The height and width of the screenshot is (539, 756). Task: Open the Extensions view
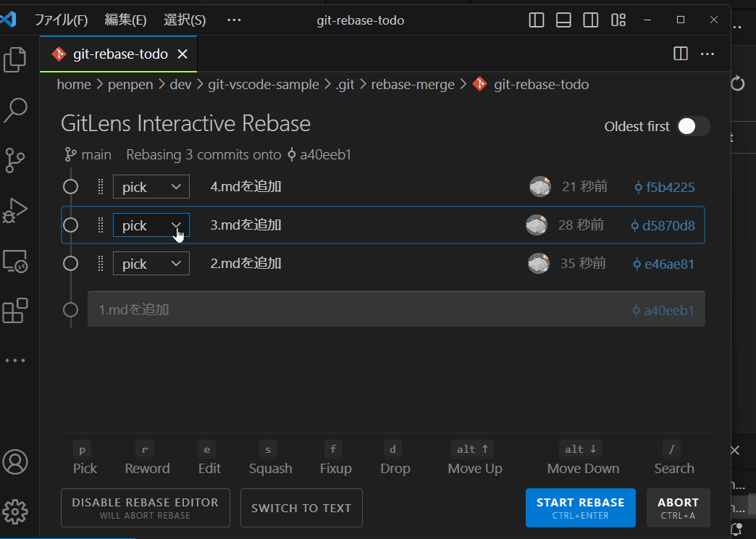coord(15,310)
